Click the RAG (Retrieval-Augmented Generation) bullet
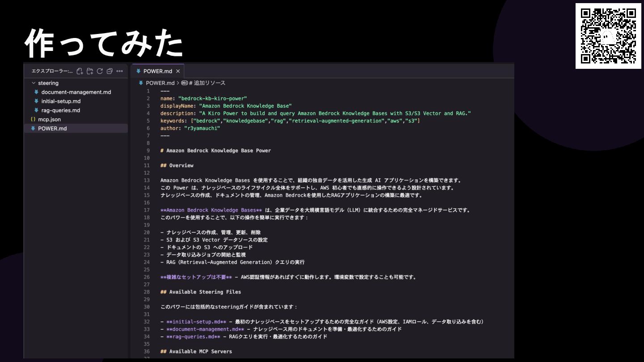Screen dimensions: 644x362 pyautogui.click(x=233, y=262)
